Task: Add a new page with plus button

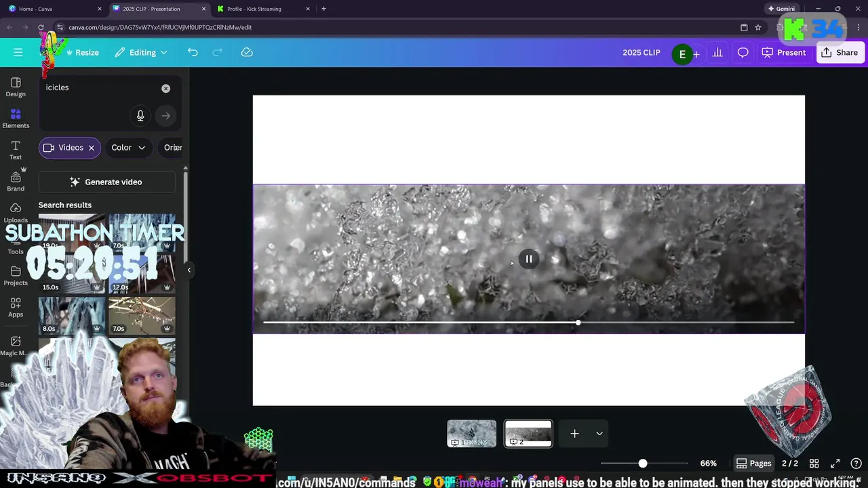Action: pyautogui.click(x=574, y=433)
